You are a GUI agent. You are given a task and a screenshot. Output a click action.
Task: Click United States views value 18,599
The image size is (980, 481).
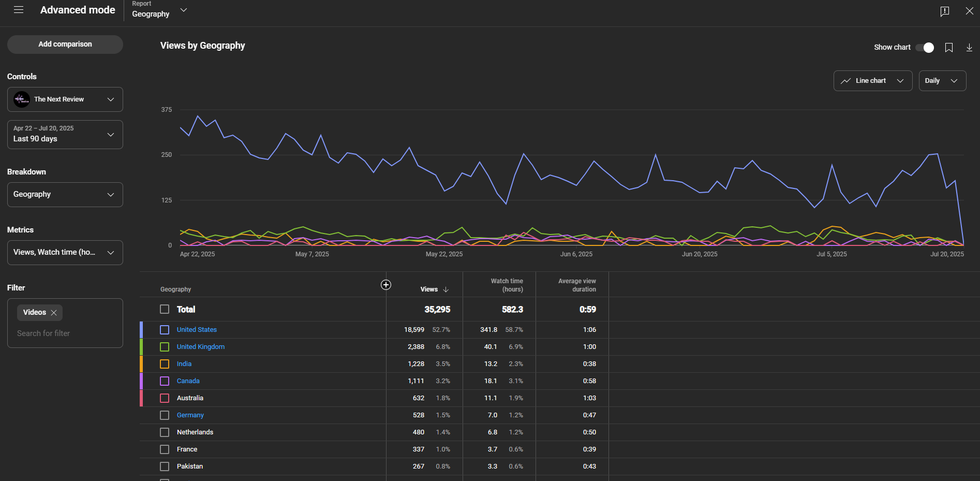point(414,330)
